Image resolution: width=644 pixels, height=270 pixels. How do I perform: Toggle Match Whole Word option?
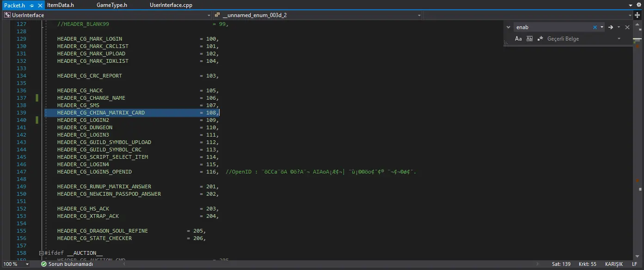point(530,39)
